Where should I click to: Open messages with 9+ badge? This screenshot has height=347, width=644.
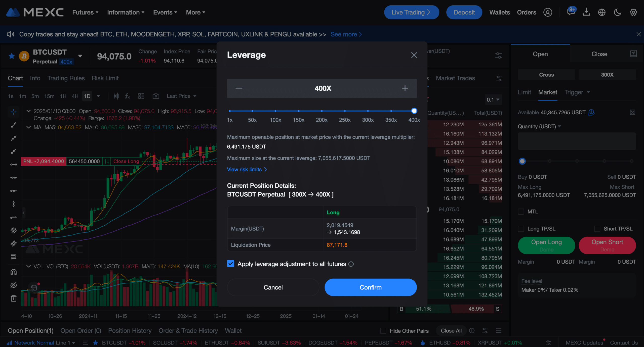(x=571, y=12)
